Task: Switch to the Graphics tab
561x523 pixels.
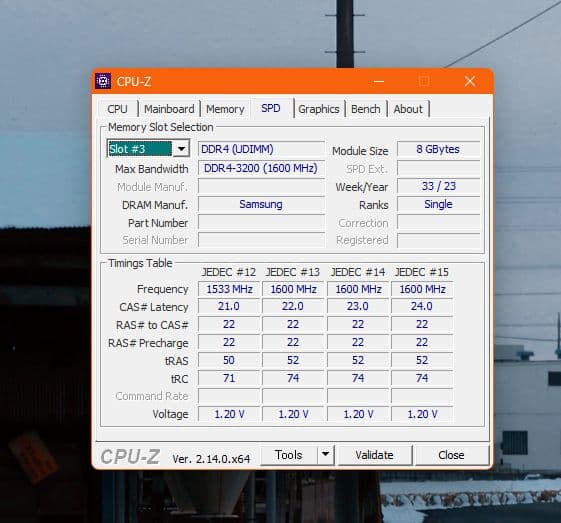Action: point(319,109)
